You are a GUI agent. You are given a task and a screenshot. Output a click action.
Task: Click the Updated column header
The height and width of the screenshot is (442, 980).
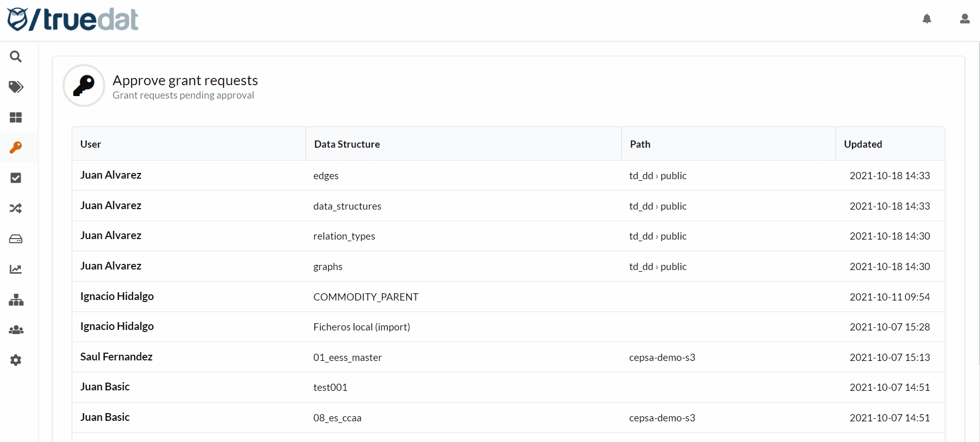pyautogui.click(x=863, y=144)
